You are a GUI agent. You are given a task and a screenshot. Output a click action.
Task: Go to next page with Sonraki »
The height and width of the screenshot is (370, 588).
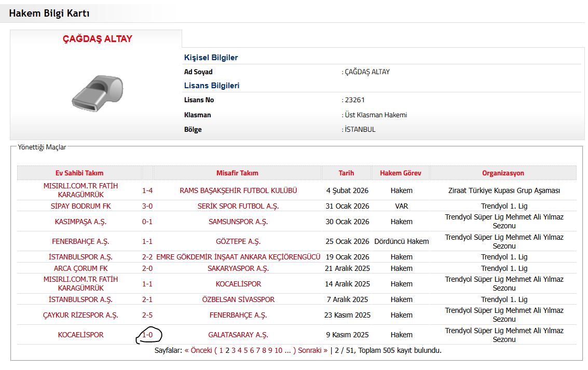click(313, 350)
